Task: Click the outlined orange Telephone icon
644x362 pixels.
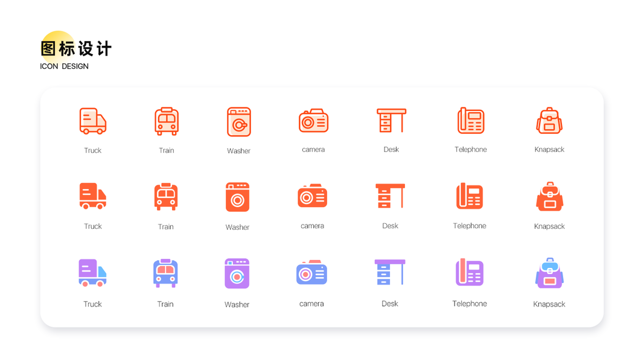Action: point(471,121)
